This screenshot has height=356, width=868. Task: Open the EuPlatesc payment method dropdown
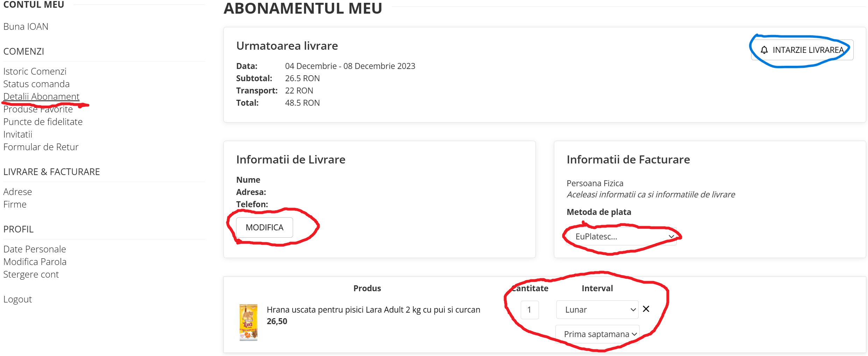pyautogui.click(x=621, y=237)
